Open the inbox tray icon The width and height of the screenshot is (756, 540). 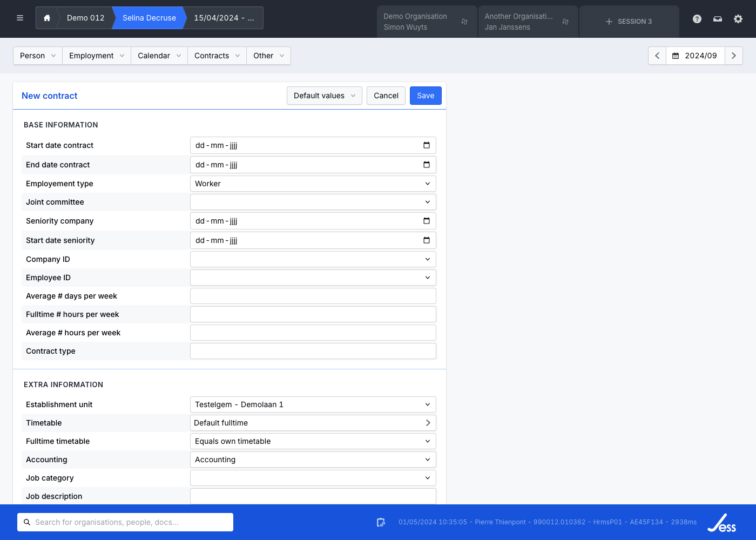pyautogui.click(x=718, y=19)
